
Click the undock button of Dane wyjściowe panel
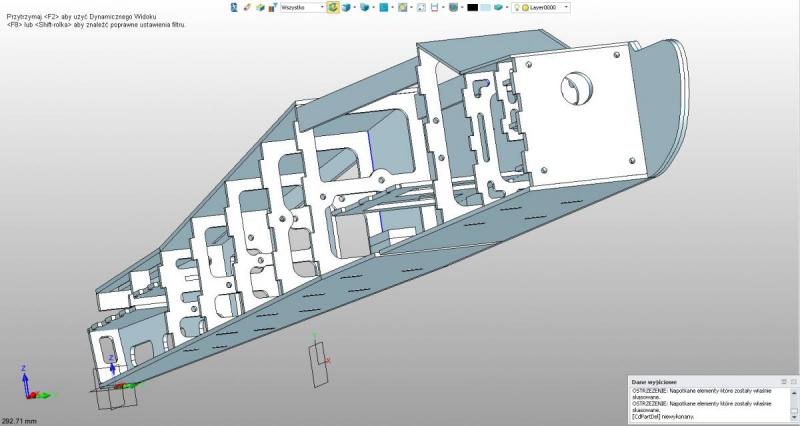pyautogui.click(x=793, y=381)
